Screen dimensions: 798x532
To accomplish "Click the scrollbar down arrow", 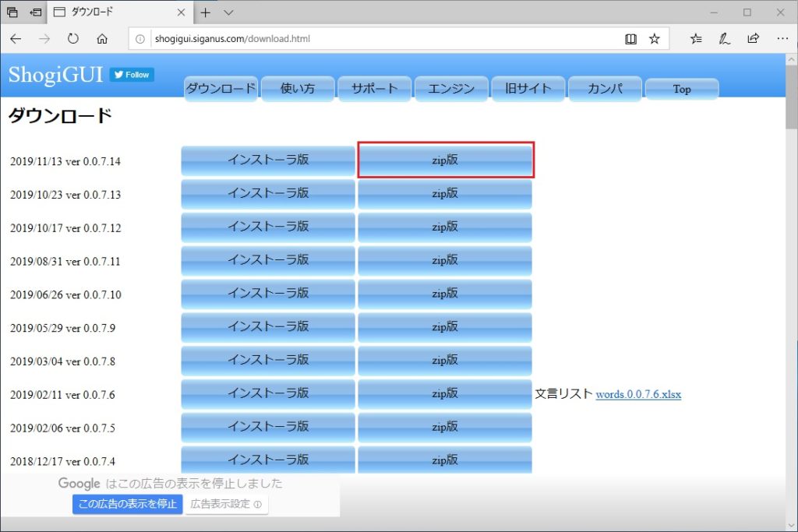I will (792, 525).
